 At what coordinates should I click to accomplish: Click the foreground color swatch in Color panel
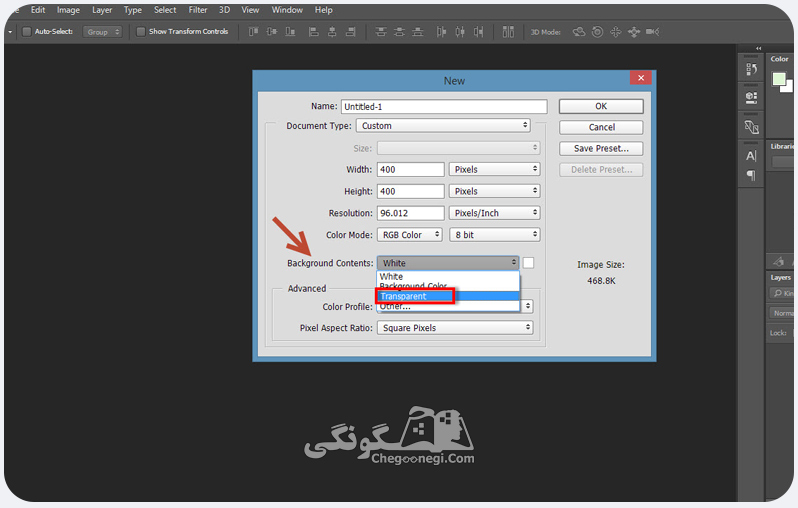point(779,79)
